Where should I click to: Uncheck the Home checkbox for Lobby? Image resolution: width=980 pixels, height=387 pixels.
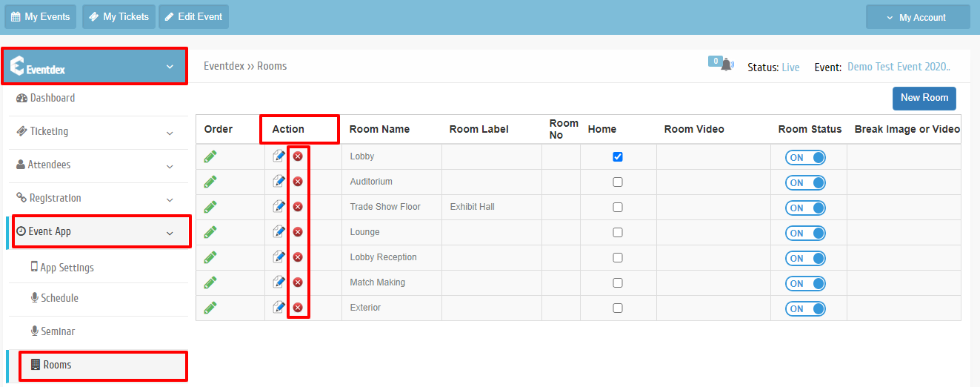click(x=618, y=156)
